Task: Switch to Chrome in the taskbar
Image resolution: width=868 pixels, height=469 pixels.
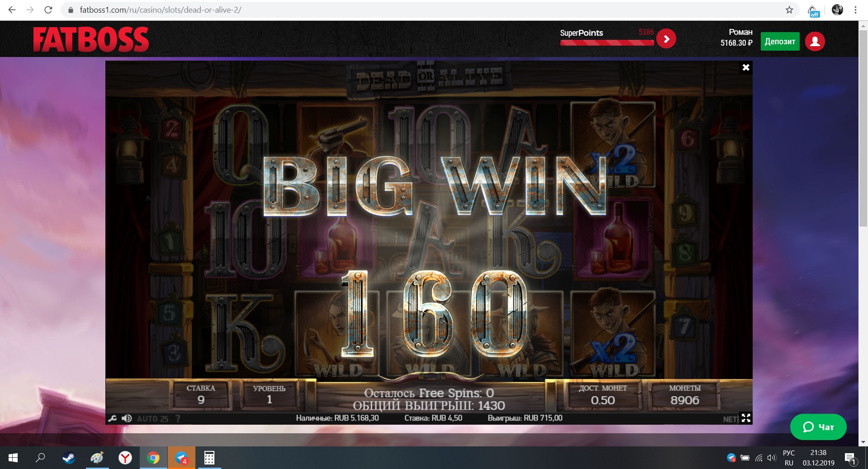Action: pyautogui.click(x=153, y=458)
